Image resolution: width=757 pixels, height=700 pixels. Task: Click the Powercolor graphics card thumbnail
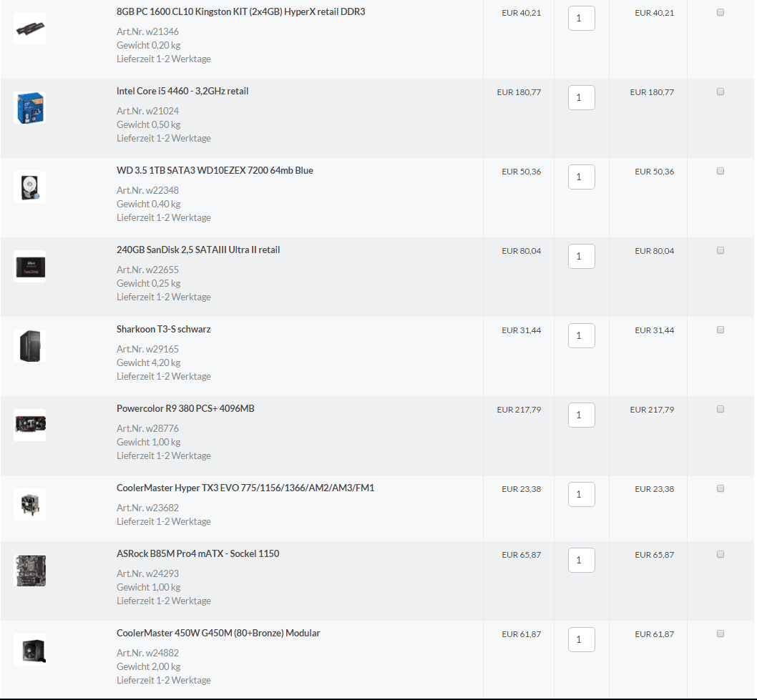[29, 425]
